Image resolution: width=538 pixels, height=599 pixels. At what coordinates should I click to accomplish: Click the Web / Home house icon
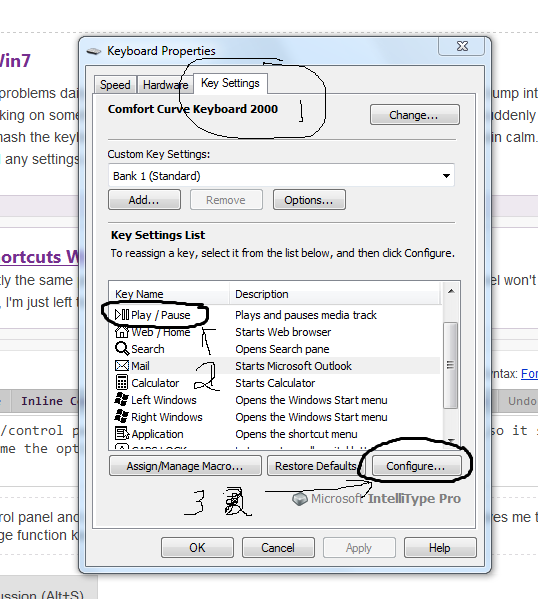point(122,332)
